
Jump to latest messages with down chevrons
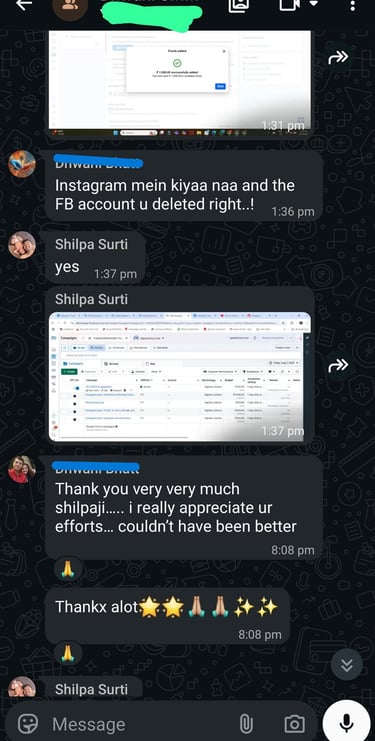(347, 664)
